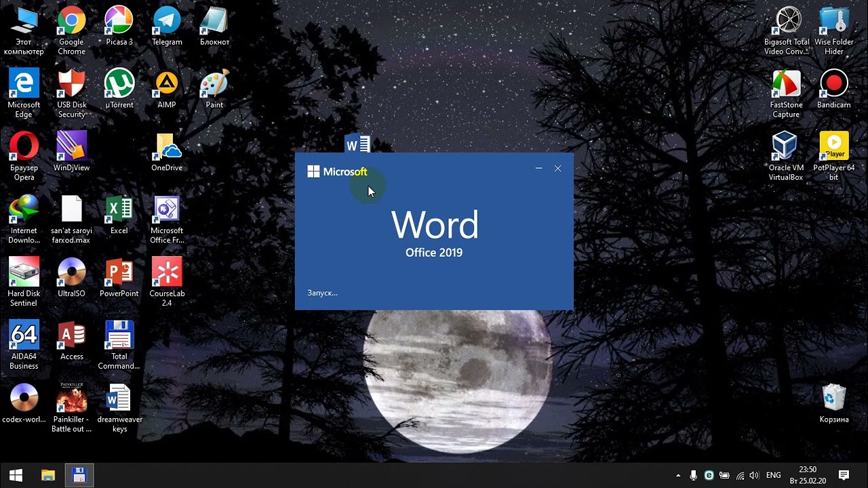Open the Windows Start menu
Image resolution: width=868 pixels, height=488 pixels.
point(16,475)
